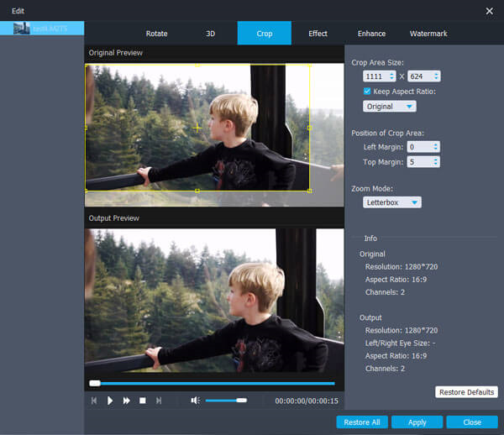
Task: Click the crop width stepper arrows
Action: pos(391,76)
